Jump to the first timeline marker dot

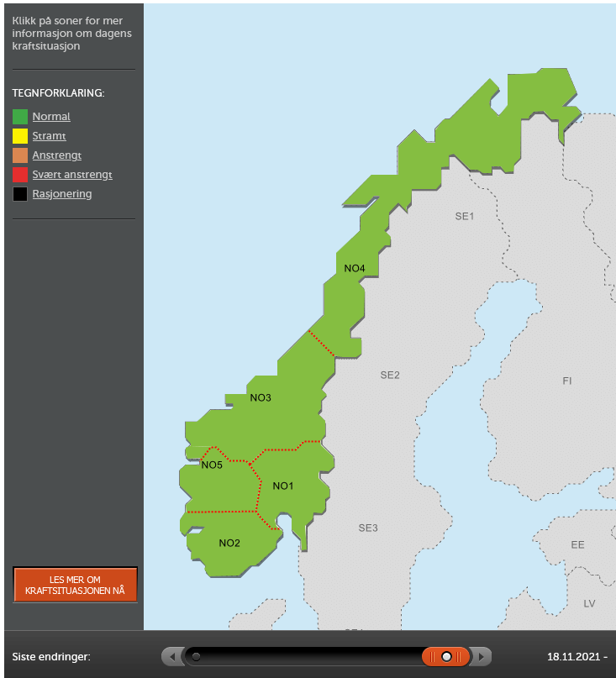(196, 657)
